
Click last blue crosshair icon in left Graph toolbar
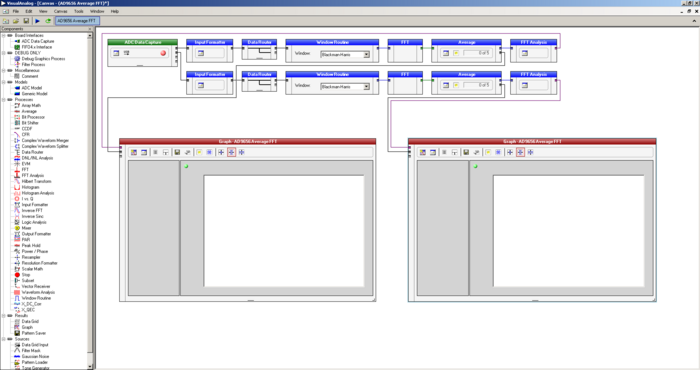(x=242, y=152)
